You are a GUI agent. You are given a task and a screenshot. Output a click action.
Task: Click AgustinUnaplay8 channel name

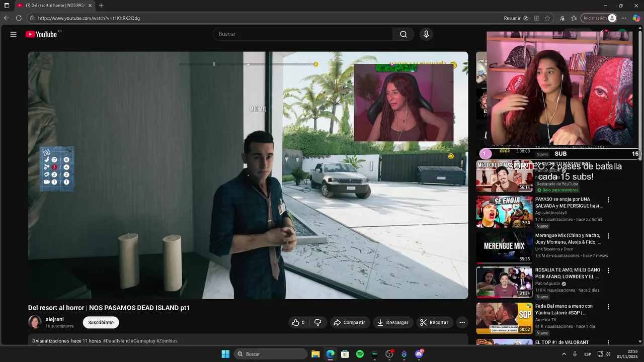click(551, 213)
